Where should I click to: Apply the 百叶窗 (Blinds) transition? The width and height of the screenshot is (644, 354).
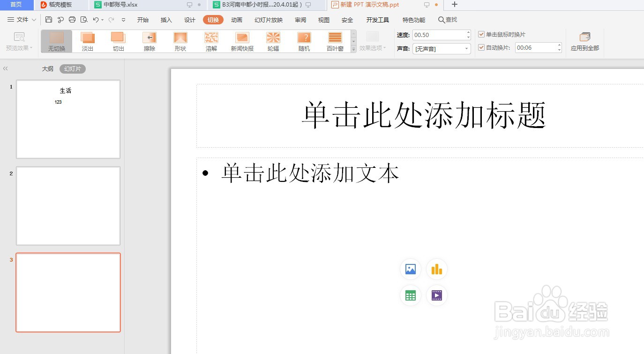335,41
